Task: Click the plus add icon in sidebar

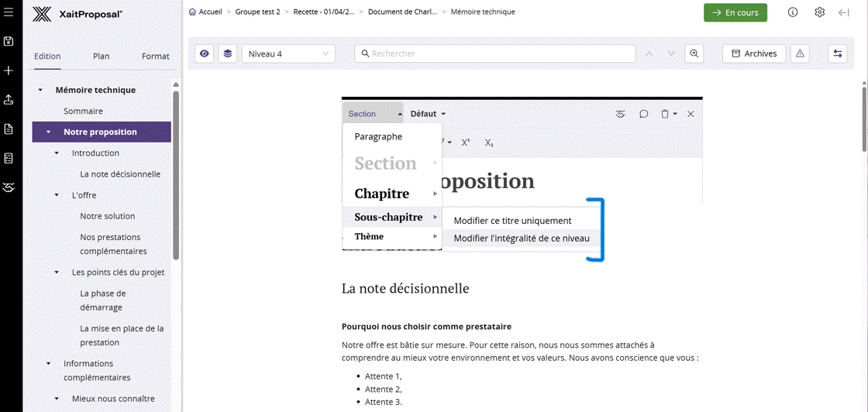Action: click(9, 70)
